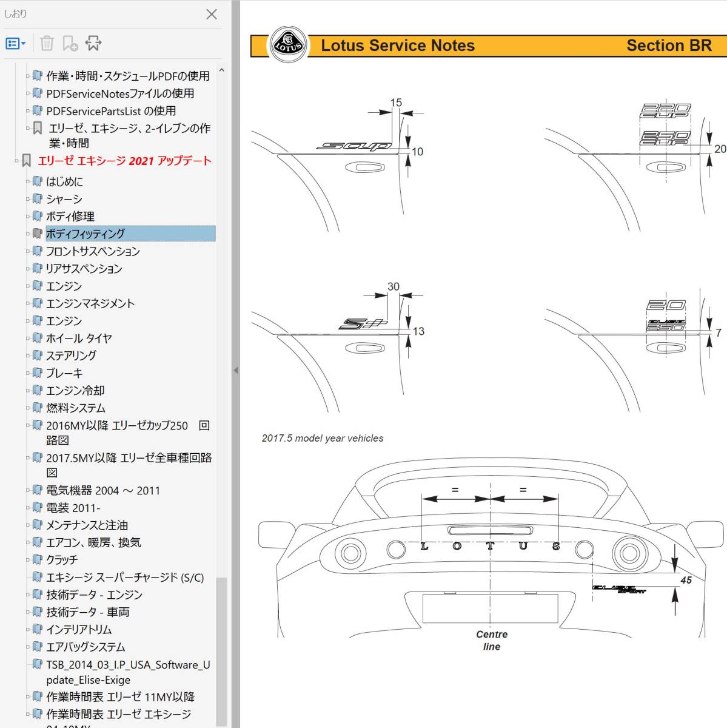The height and width of the screenshot is (728, 727).
Task: Open the エンジンマネジメント bookmark
Action: [x=90, y=303]
